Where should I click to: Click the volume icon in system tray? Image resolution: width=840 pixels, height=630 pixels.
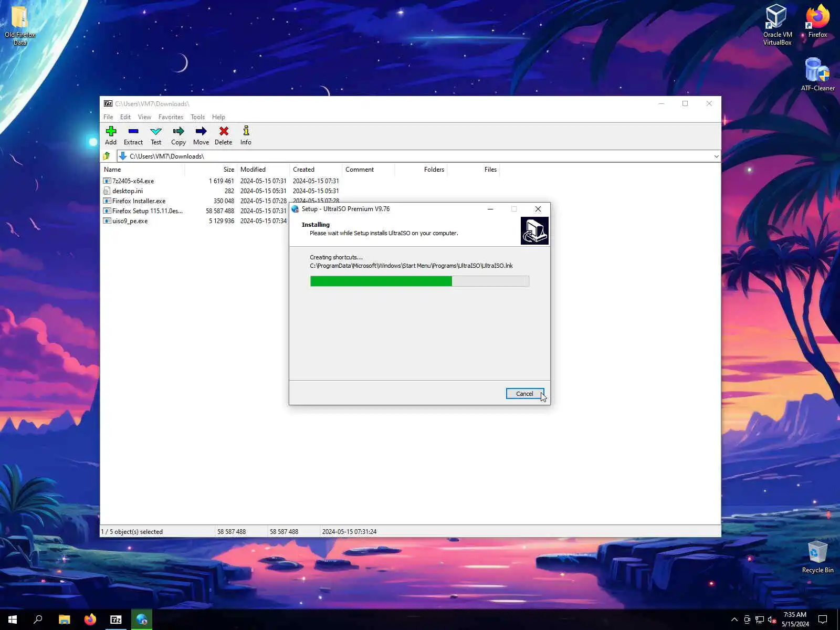(772, 619)
